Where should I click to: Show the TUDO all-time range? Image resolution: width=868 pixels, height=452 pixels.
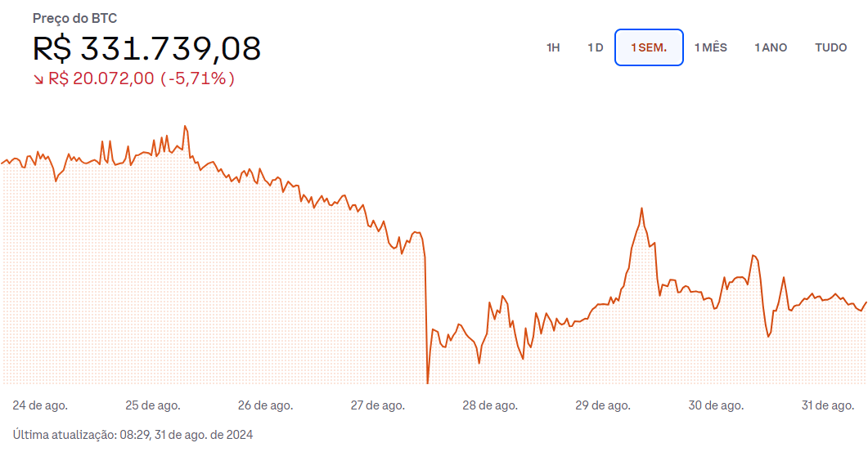[831, 47]
